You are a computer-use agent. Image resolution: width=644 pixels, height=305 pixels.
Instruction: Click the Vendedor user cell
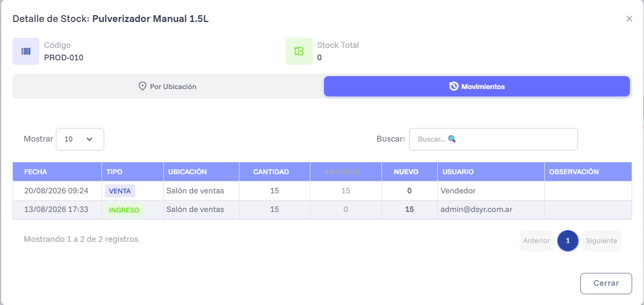458,191
